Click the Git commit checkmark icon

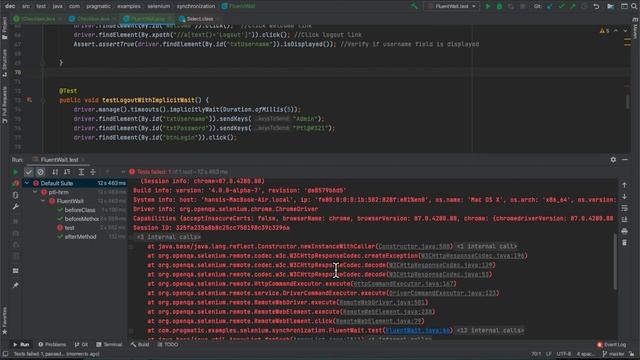(x=562, y=6)
